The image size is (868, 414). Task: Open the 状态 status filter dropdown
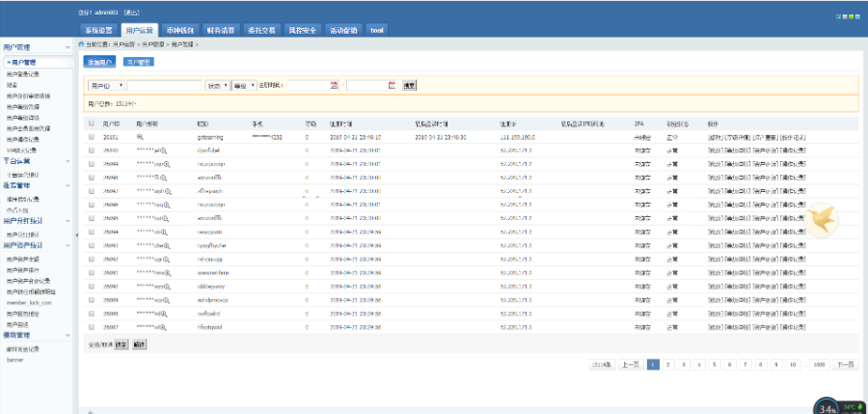pyautogui.click(x=216, y=85)
